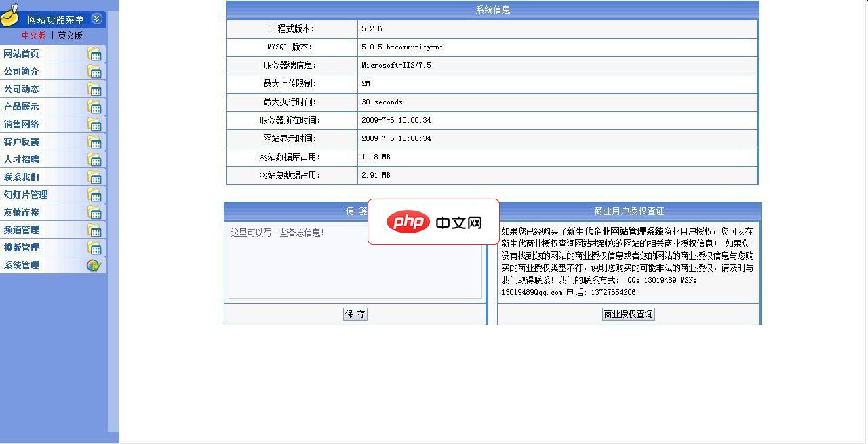Click the label 网站数据库占用:
The image size is (868, 444).
tap(290, 157)
